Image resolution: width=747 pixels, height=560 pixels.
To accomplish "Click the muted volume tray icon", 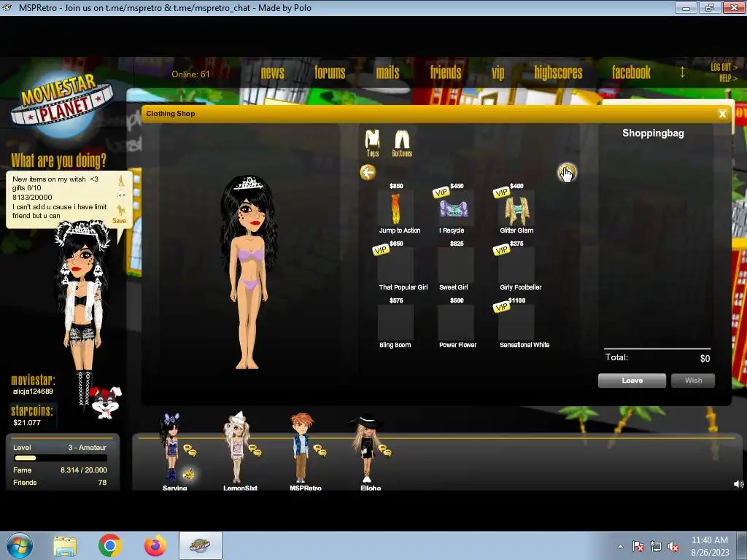I will [673, 546].
